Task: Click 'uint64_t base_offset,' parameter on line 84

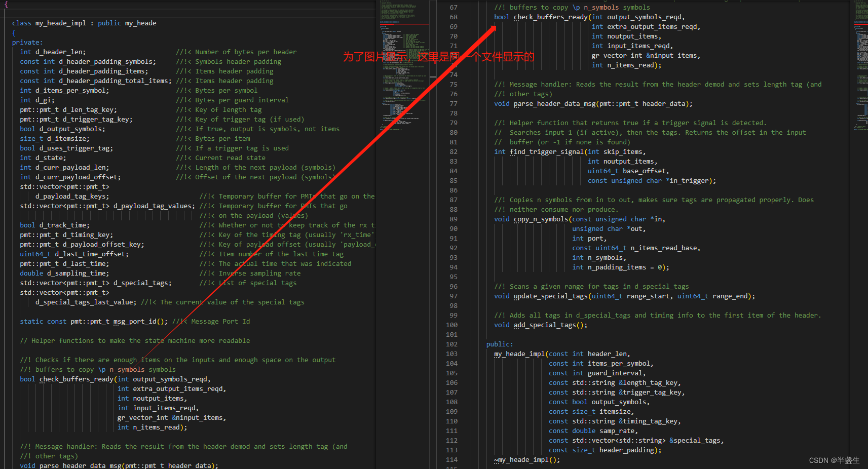Action: coord(628,171)
